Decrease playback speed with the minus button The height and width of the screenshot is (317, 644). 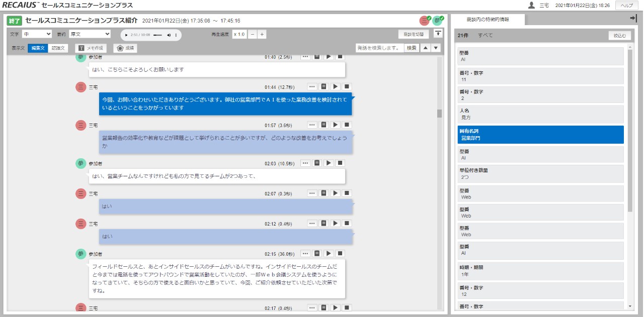pyautogui.click(x=253, y=34)
